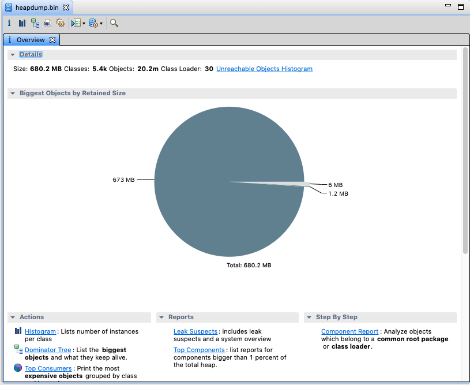Click the Step By Step section title
470x385 pixels.
pyautogui.click(x=337, y=317)
